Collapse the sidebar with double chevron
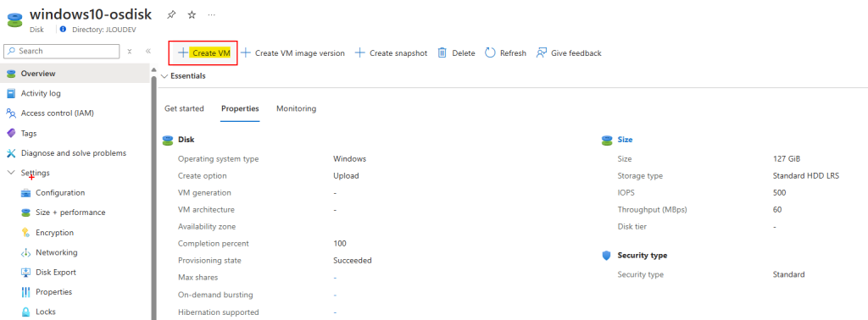The image size is (868, 320). click(148, 51)
